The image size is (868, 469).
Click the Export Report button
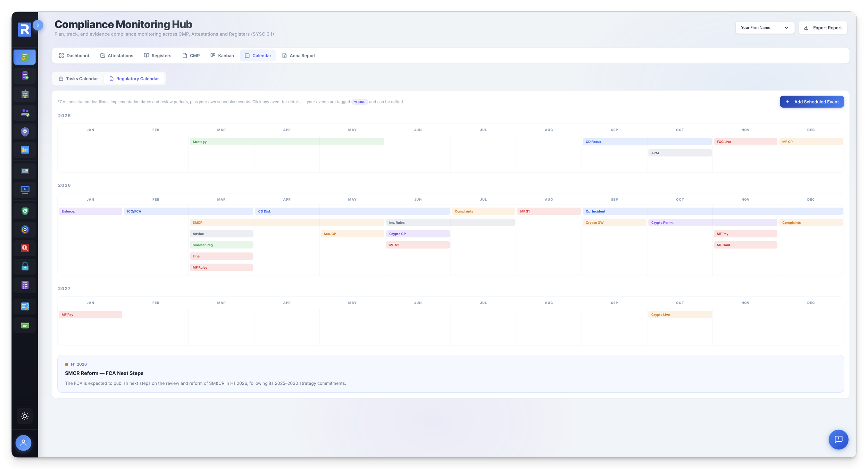click(823, 28)
